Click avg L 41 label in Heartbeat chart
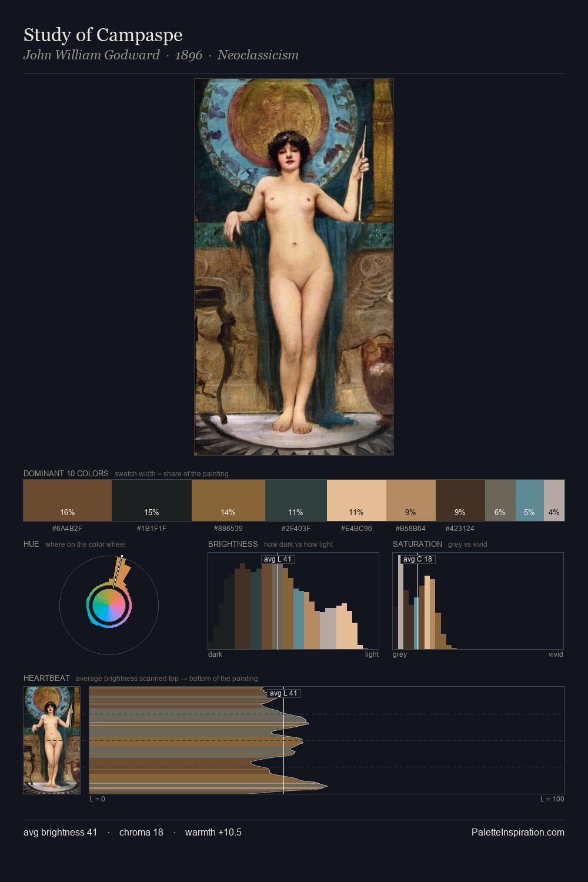The height and width of the screenshot is (882, 588). [284, 693]
